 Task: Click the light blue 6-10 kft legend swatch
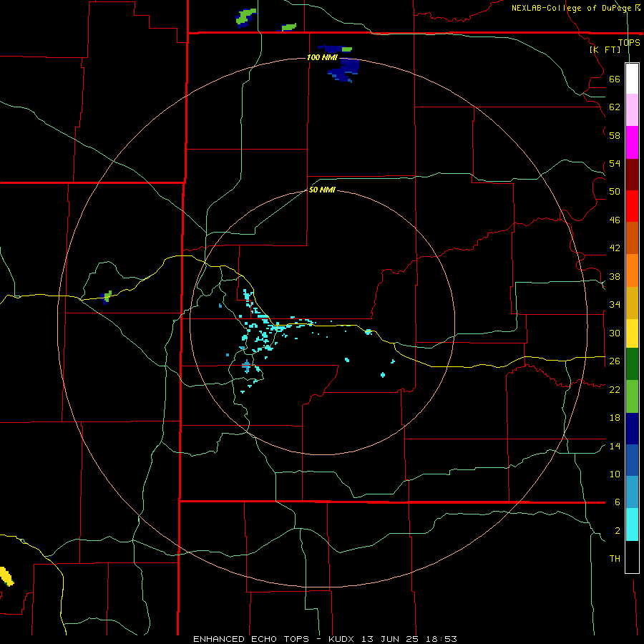[632, 492]
